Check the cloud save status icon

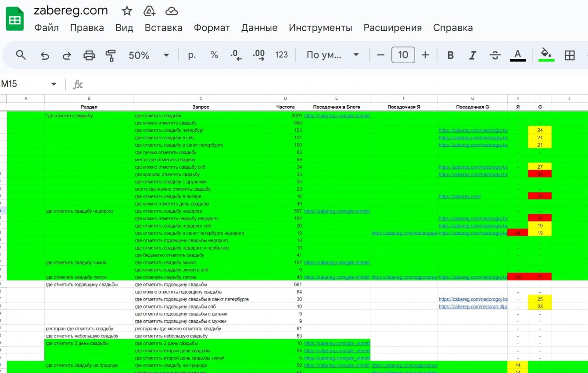coord(172,11)
